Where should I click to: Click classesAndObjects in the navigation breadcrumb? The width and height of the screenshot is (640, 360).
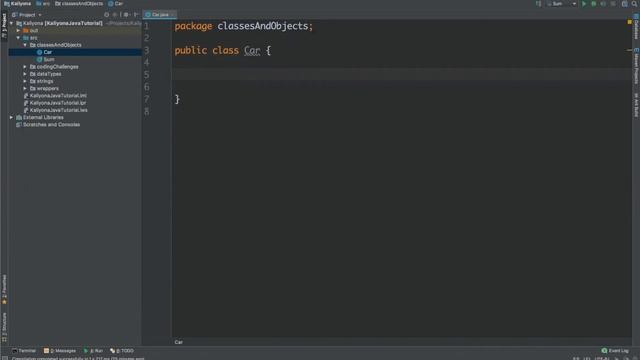(79, 4)
